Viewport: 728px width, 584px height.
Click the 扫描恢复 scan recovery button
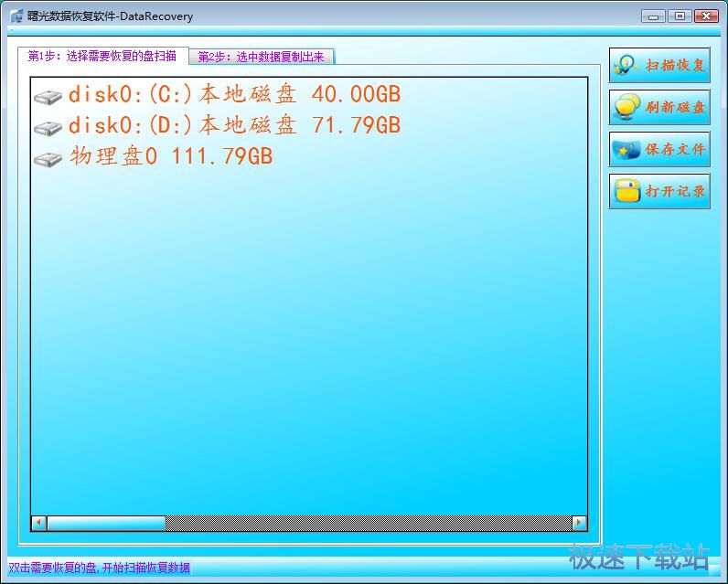[659, 65]
